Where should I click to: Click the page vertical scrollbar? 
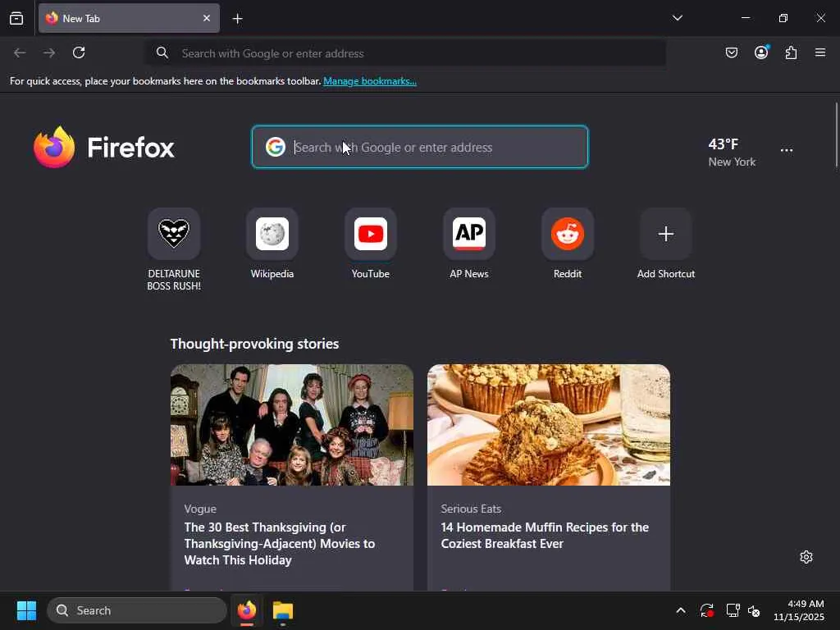coord(836,134)
